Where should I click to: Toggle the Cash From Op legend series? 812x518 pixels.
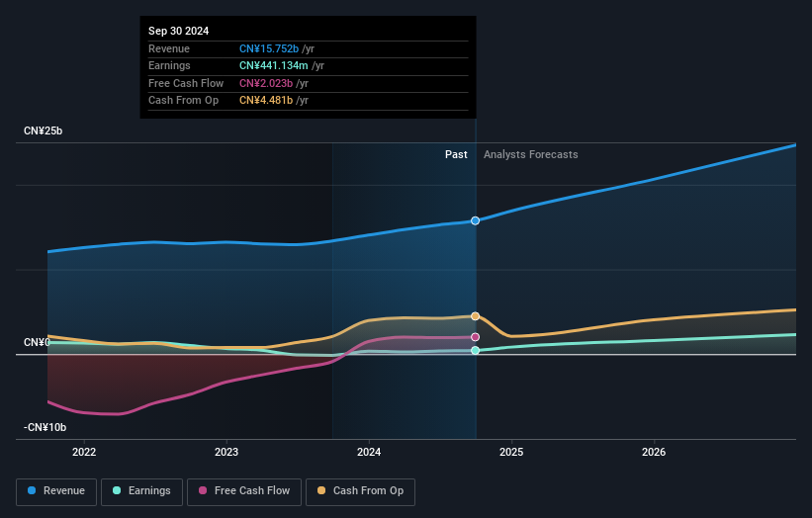coord(360,491)
